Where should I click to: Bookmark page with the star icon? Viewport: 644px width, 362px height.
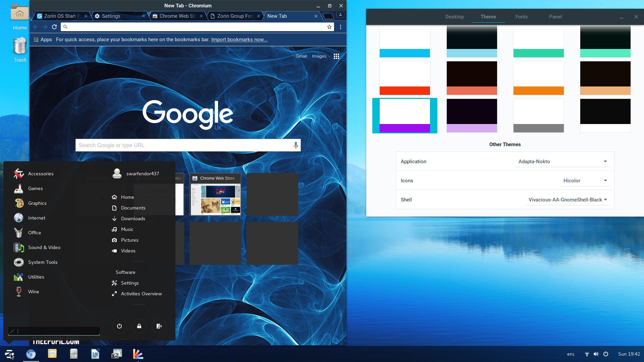pyautogui.click(x=329, y=27)
